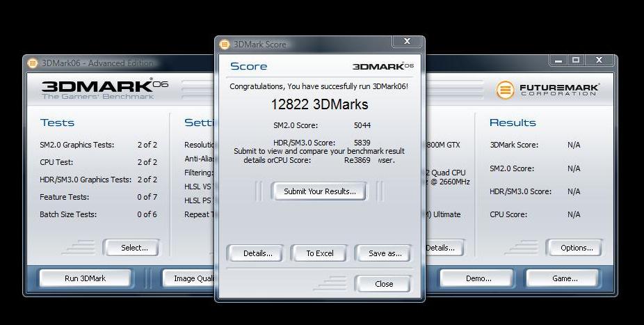Click the Anti-Alias setting label
This screenshot has width=644, height=325.
pyautogui.click(x=200, y=159)
